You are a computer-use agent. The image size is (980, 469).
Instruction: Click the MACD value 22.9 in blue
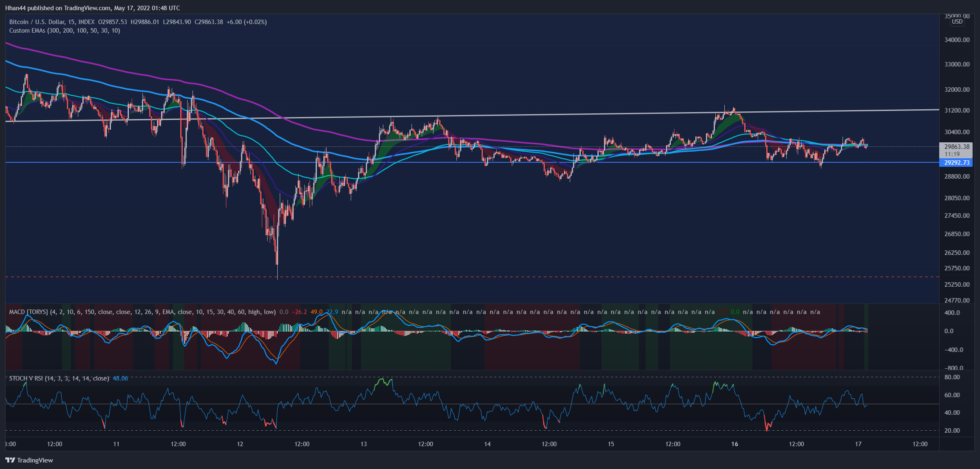point(332,312)
